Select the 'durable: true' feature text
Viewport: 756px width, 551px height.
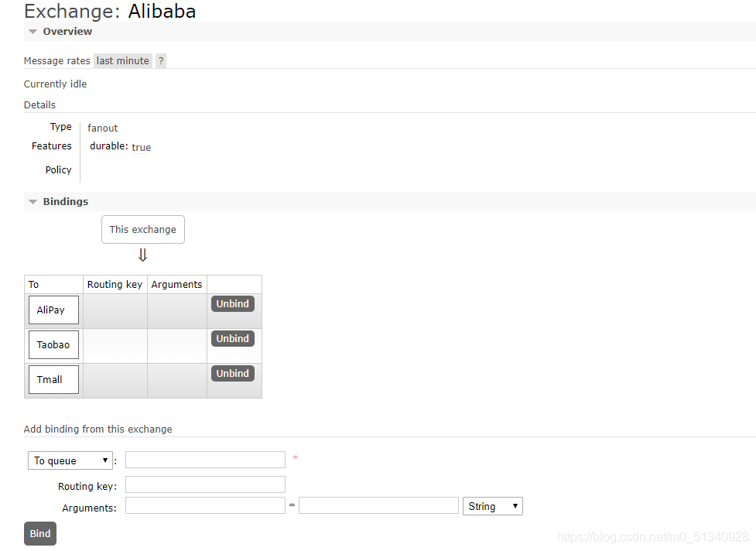click(x=121, y=146)
